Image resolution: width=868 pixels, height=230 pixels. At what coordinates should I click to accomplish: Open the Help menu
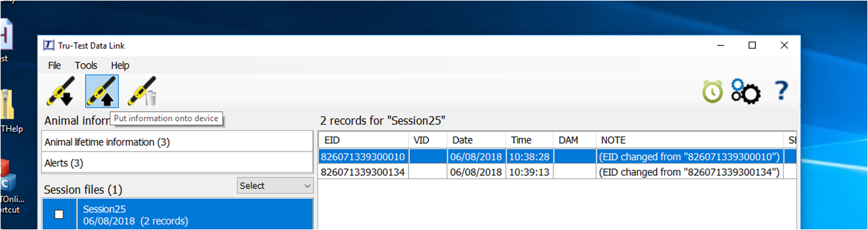[x=120, y=66]
